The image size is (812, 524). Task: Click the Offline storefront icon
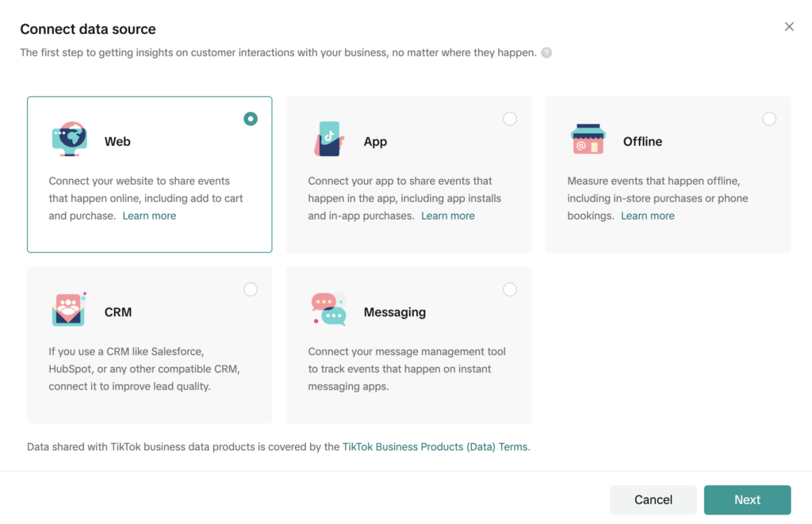(588, 139)
